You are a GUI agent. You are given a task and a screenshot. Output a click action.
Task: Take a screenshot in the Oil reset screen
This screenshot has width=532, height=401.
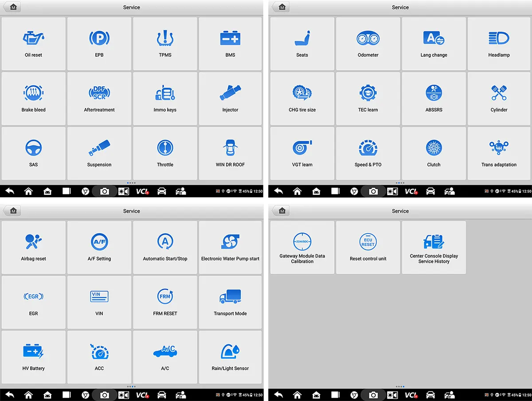(x=105, y=191)
